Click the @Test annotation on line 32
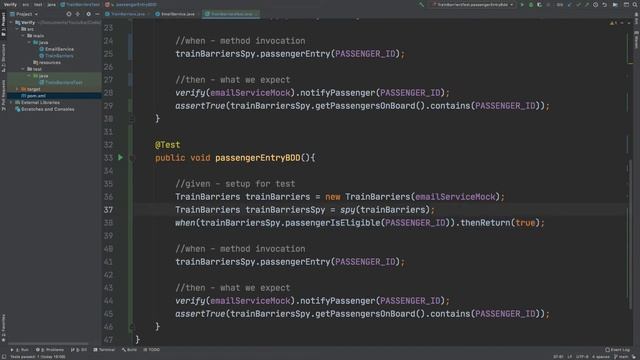 point(167,145)
